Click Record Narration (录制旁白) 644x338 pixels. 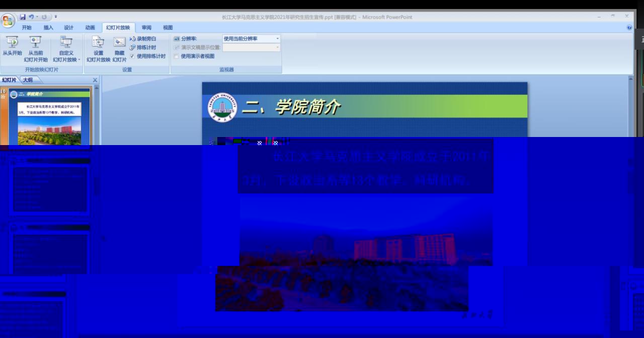click(143, 39)
